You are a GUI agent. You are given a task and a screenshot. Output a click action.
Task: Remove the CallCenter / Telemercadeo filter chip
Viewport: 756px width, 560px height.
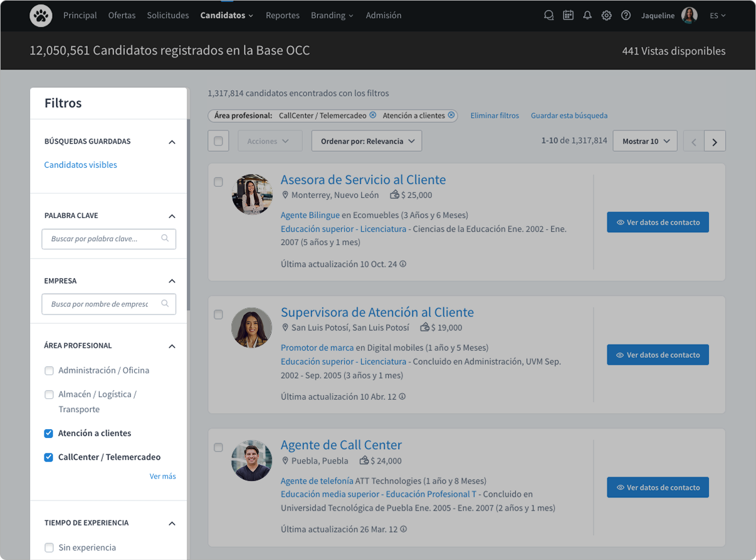(373, 115)
